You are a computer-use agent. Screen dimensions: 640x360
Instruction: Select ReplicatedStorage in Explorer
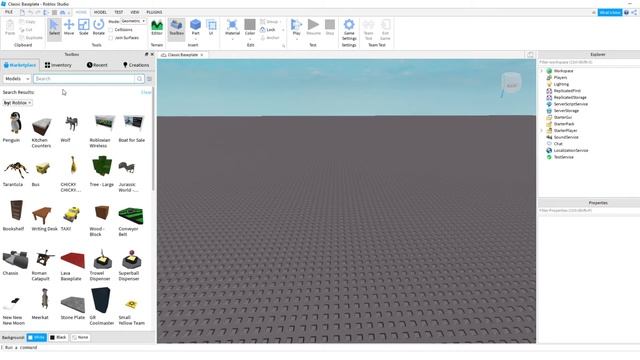click(570, 98)
